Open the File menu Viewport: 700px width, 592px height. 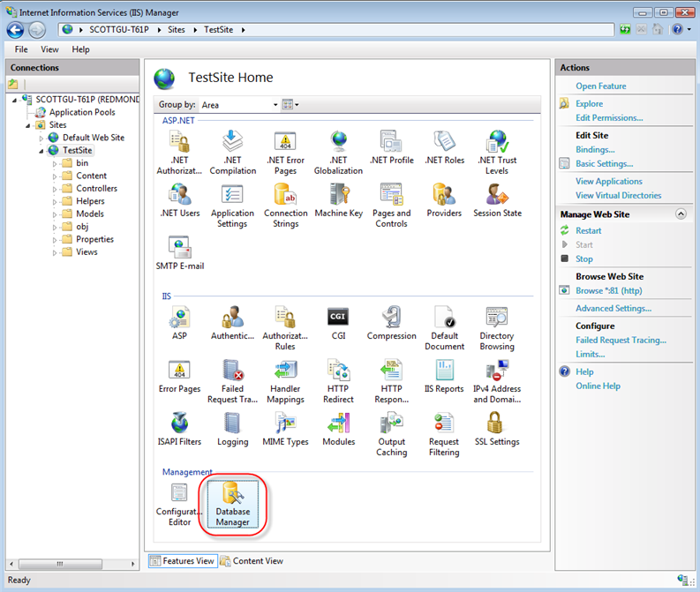(x=21, y=49)
